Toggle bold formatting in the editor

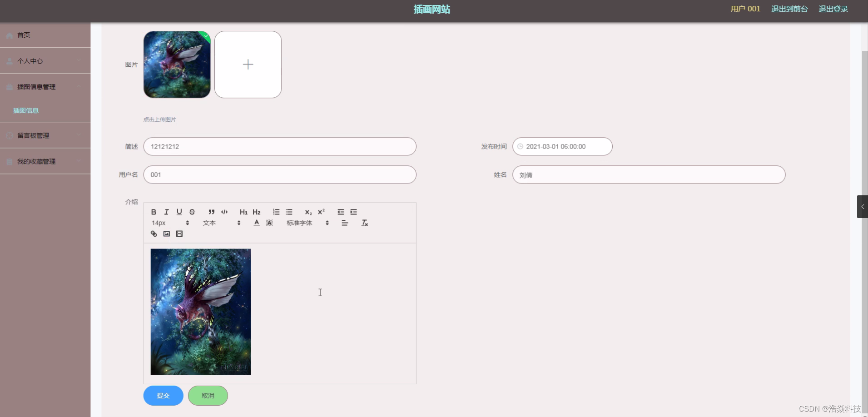(x=154, y=212)
